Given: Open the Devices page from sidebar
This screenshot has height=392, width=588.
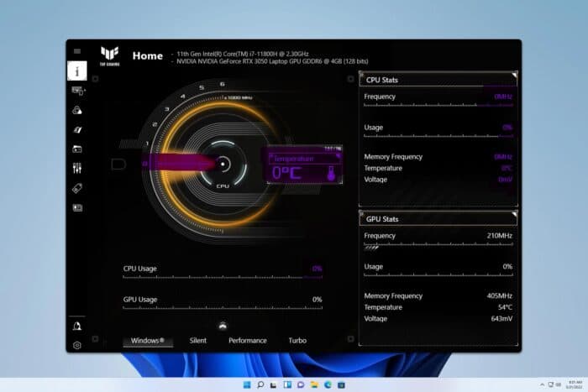Looking at the screenshot, I should (78, 91).
